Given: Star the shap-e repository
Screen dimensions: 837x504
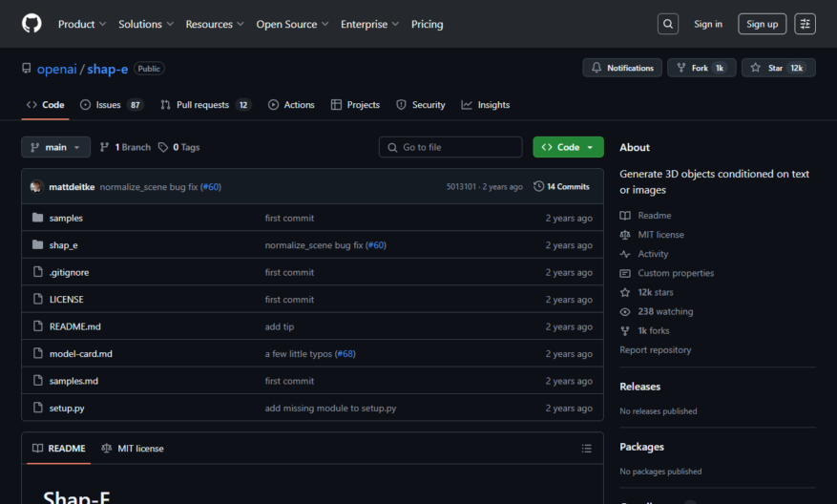Looking at the screenshot, I should (x=778, y=68).
